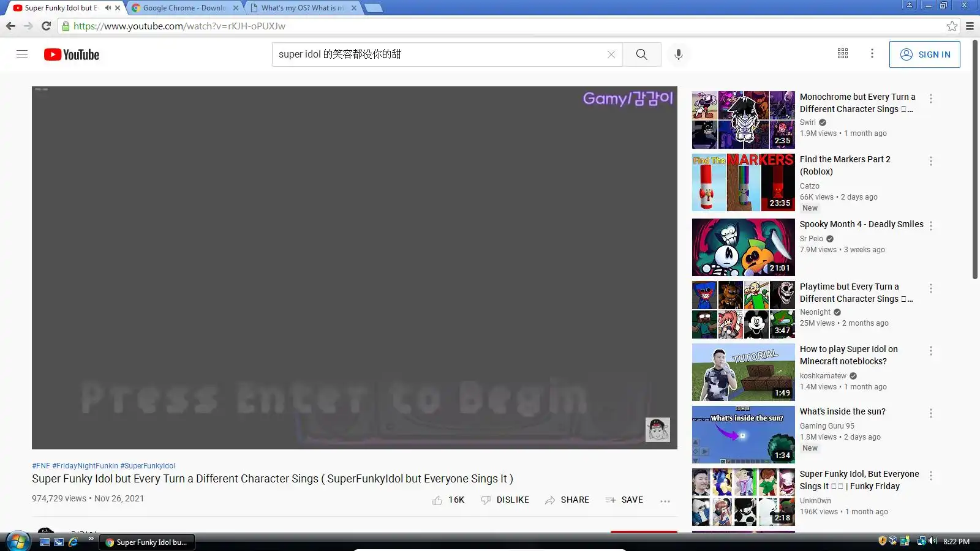This screenshot has width=980, height=551.
Task: Dislike this video
Action: pos(505,500)
